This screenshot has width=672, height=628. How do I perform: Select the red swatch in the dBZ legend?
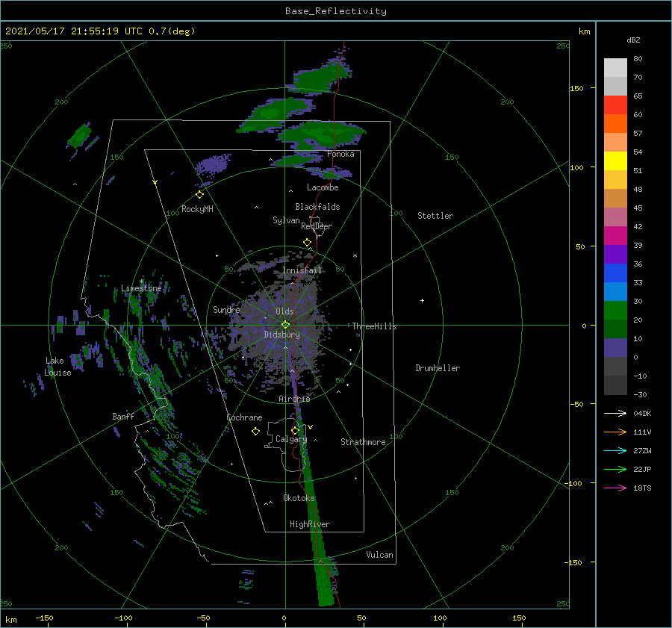click(615, 105)
